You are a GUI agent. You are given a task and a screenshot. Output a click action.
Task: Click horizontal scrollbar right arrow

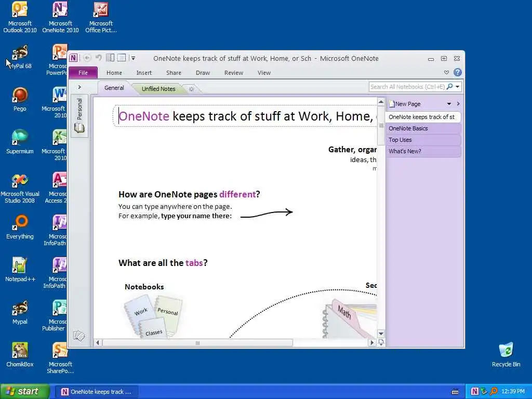(372, 343)
